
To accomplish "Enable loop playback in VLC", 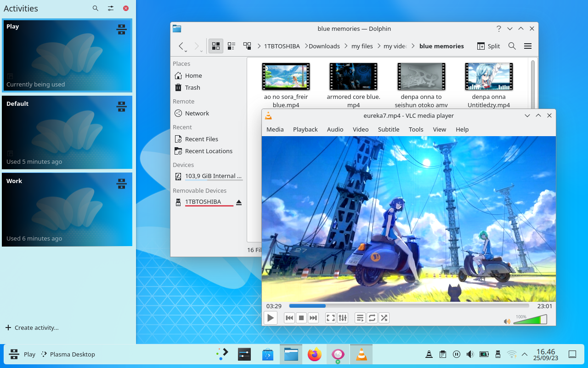I will pos(372,317).
